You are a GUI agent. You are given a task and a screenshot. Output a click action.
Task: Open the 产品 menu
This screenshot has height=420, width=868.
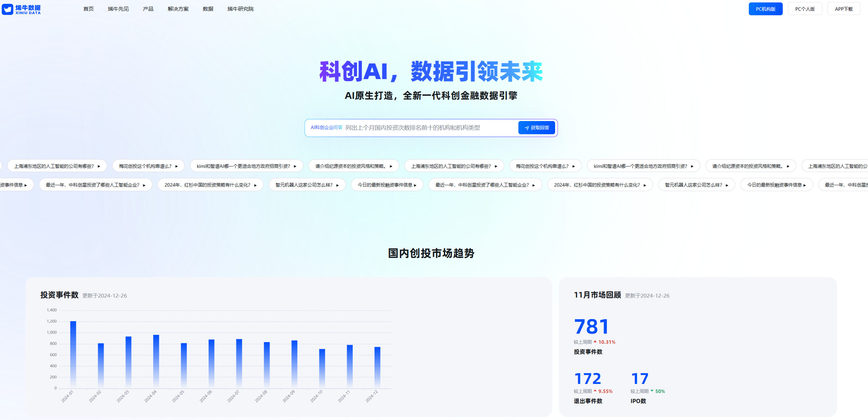(148, 9)
